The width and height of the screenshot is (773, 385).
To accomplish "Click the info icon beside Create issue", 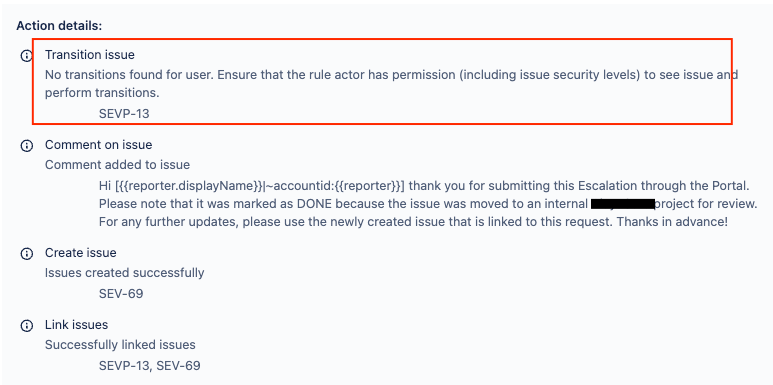I will [x=26, y=253].
